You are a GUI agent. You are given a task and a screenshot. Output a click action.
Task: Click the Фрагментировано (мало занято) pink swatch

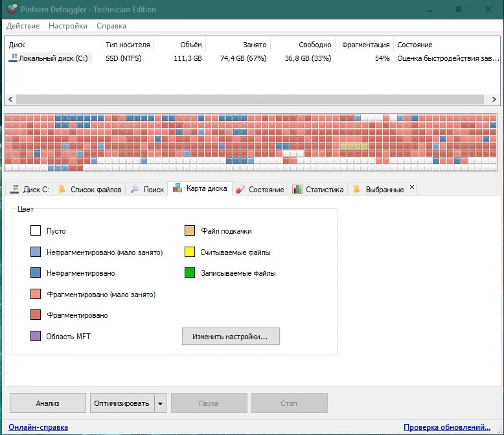coord(36,294)
